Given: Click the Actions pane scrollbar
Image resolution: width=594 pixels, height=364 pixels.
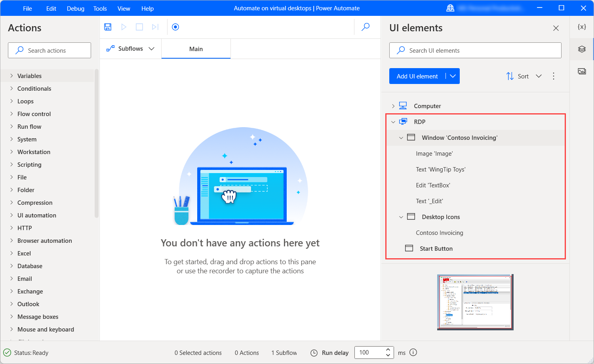Looking at the screenshot, I should point(97,143).
